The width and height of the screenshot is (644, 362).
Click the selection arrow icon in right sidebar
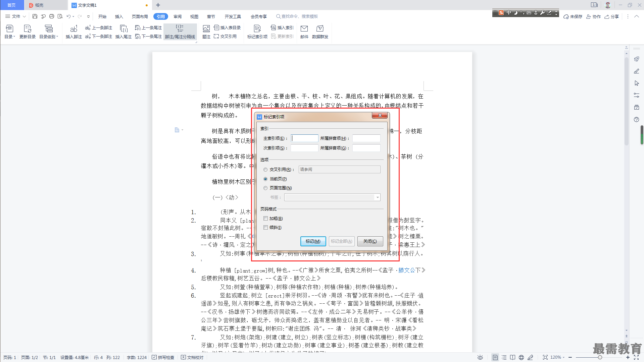click(636, 83)
